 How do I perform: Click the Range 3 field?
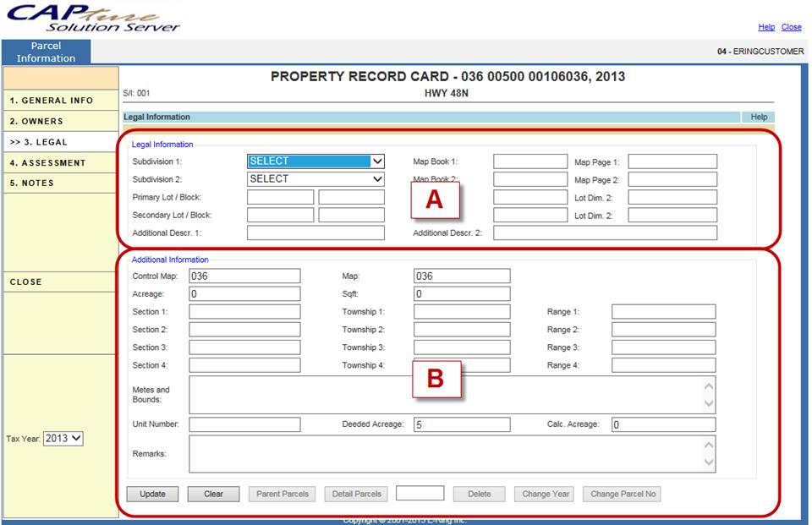click(x=664, y=347)
